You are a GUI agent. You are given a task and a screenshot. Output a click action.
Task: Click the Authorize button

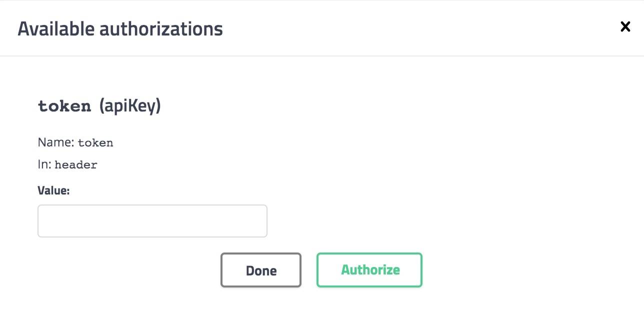[x=369, y=270]
